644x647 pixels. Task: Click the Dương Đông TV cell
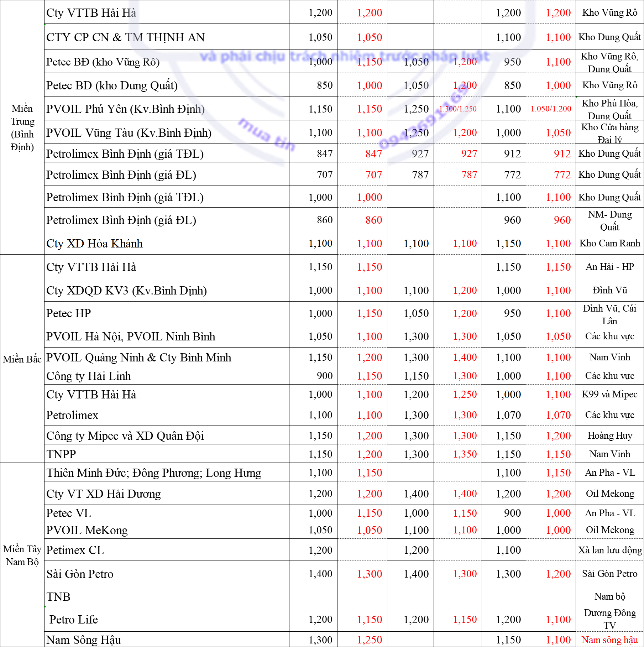point(610,619)
